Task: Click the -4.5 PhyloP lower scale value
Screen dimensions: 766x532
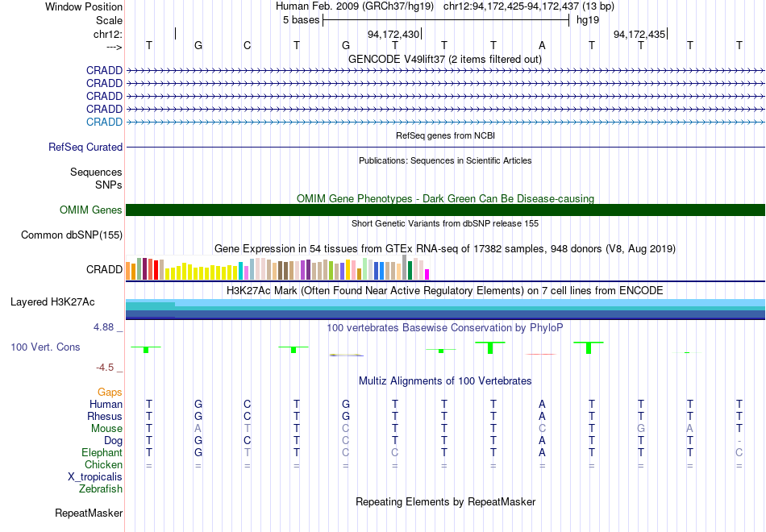Action: click(x=105, y=368)
